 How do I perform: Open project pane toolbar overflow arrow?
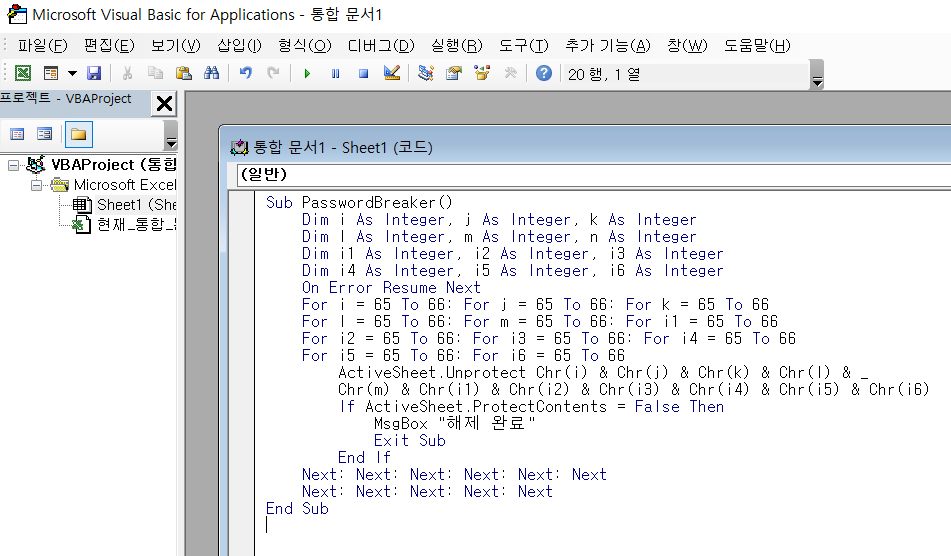(x=171, y=135)
